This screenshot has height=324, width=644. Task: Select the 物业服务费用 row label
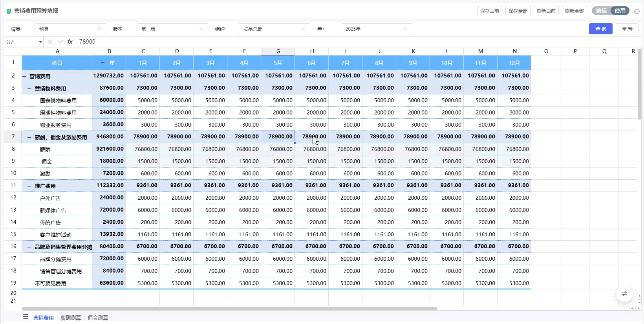55,125
